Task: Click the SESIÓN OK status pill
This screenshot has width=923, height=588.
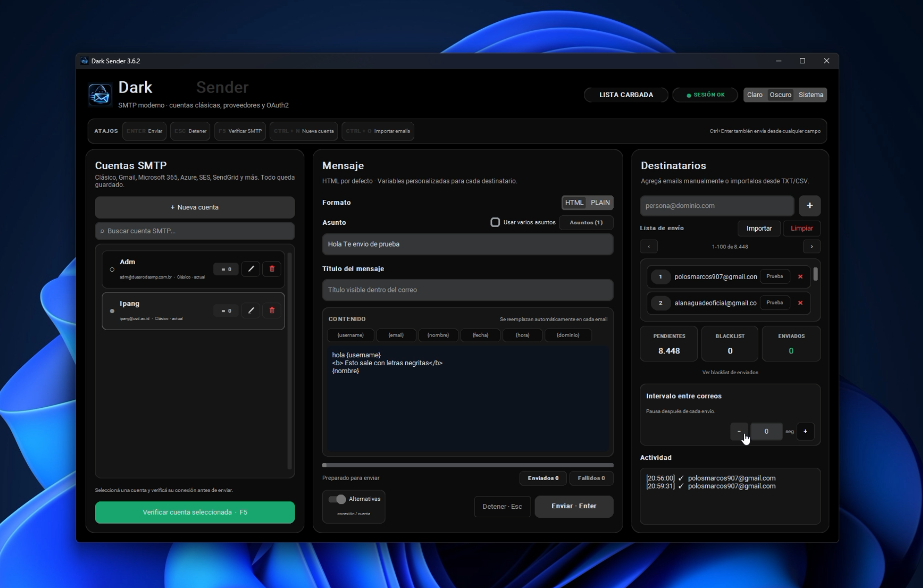Action: coord(705,95)
